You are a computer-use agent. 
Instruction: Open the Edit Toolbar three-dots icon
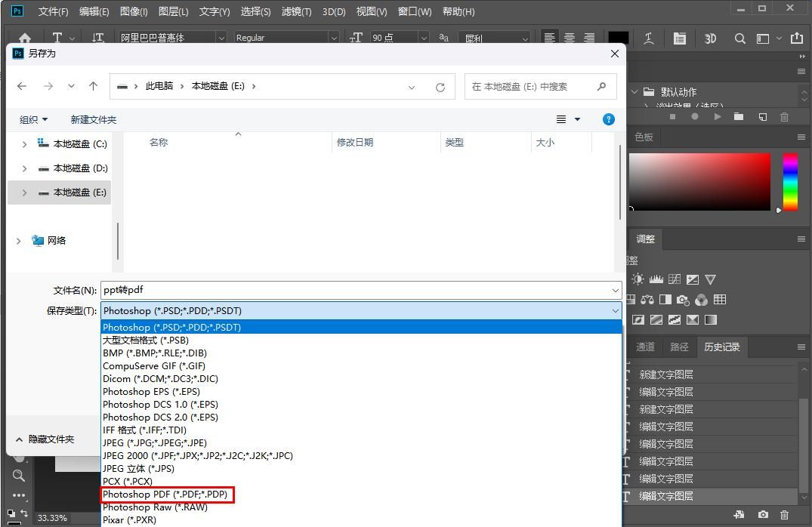(x=19, y=495)
